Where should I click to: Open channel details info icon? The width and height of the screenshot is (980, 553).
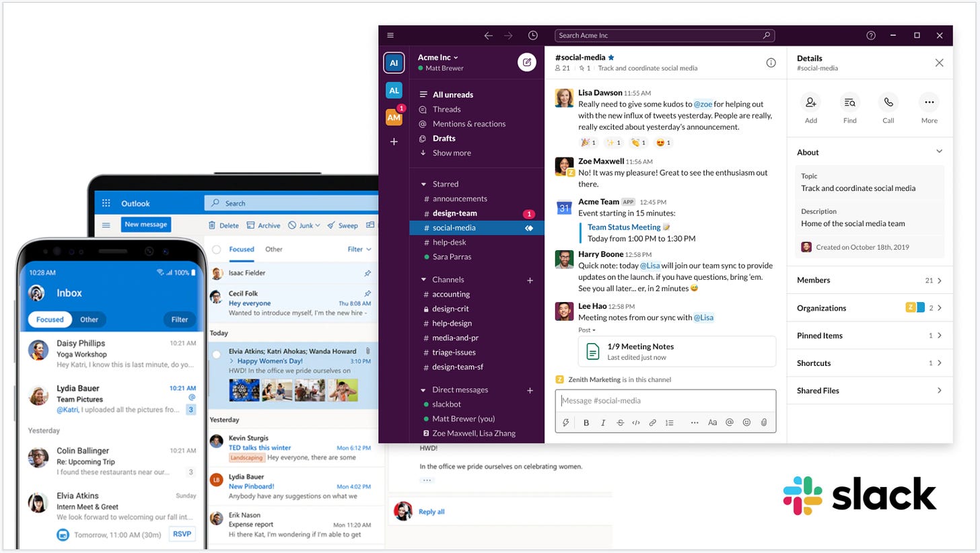click(771, 63)
